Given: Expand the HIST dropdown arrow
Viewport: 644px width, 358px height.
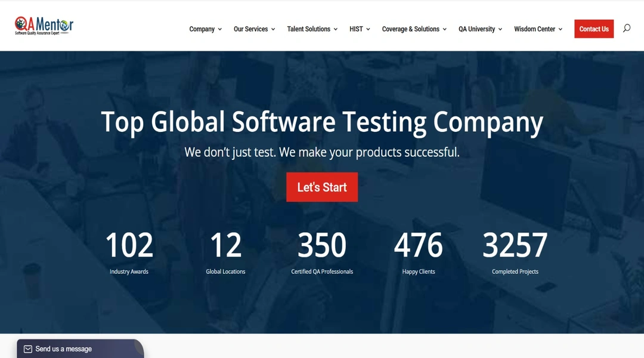Looking at the screenshot, I should [368, 29].
